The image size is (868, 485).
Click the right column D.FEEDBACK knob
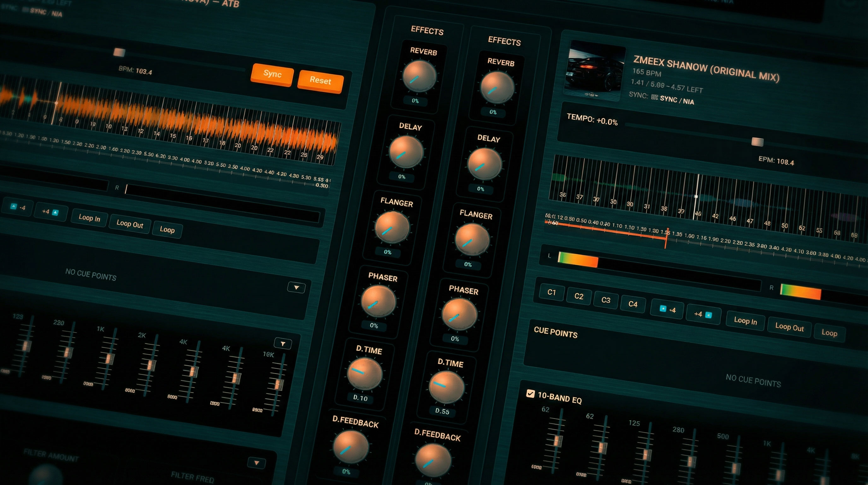coord(433,460)
